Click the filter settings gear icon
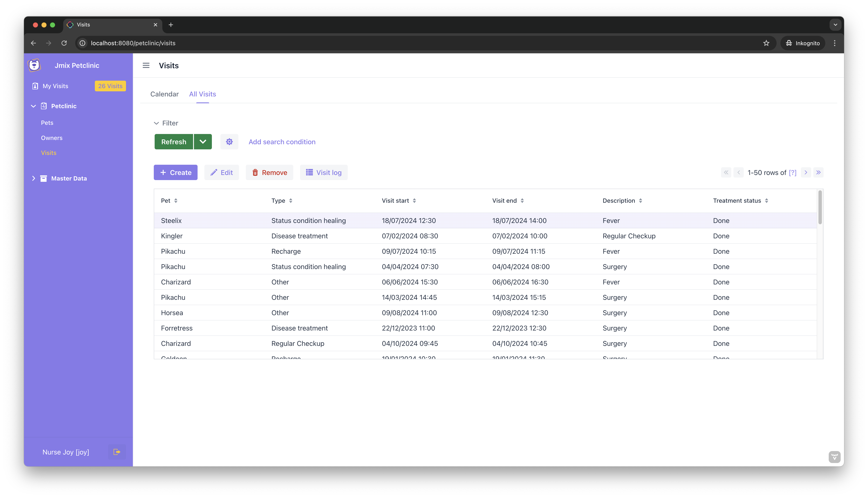868x498 pixels. coord(229,142)
